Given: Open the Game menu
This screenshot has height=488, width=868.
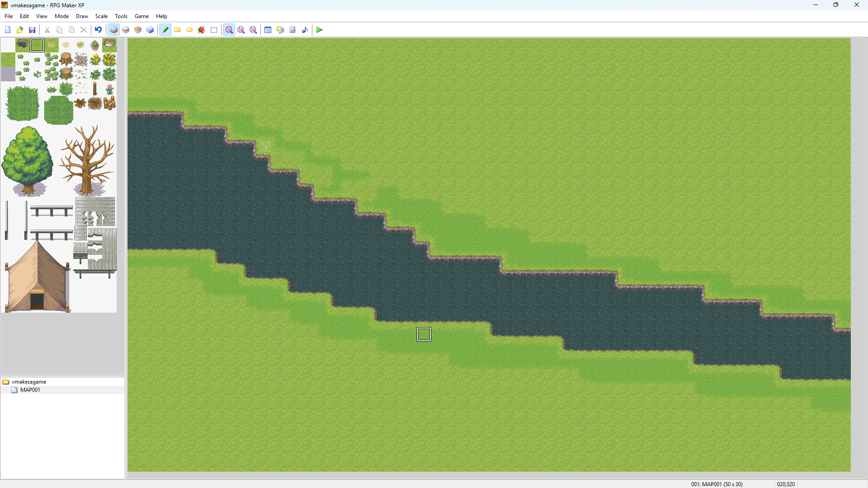Looking at the screenshot, I should 142,16.
